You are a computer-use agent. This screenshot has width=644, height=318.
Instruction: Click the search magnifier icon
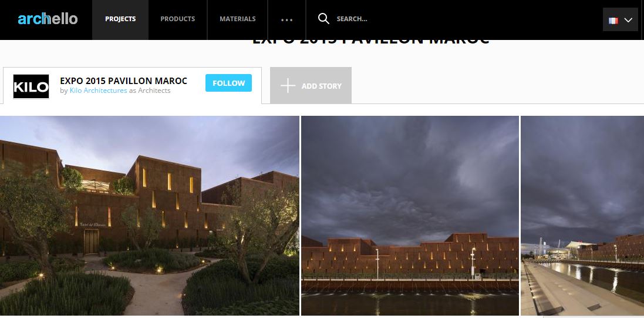pos(323,18)
